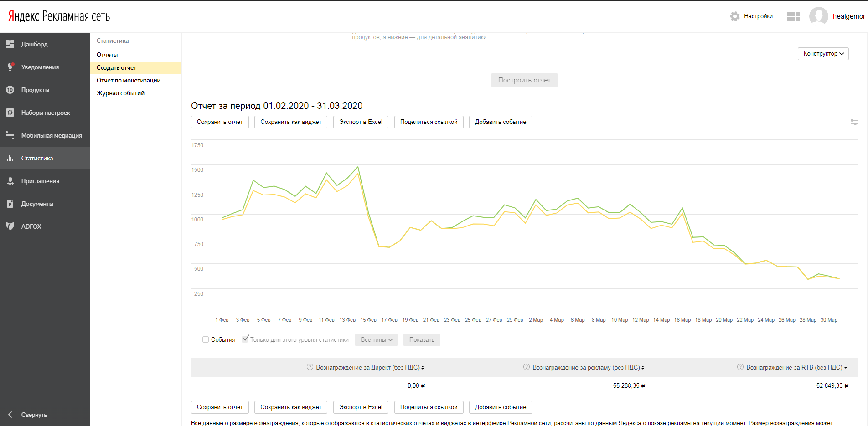Enable the События checkbox

tap(206, 339)
